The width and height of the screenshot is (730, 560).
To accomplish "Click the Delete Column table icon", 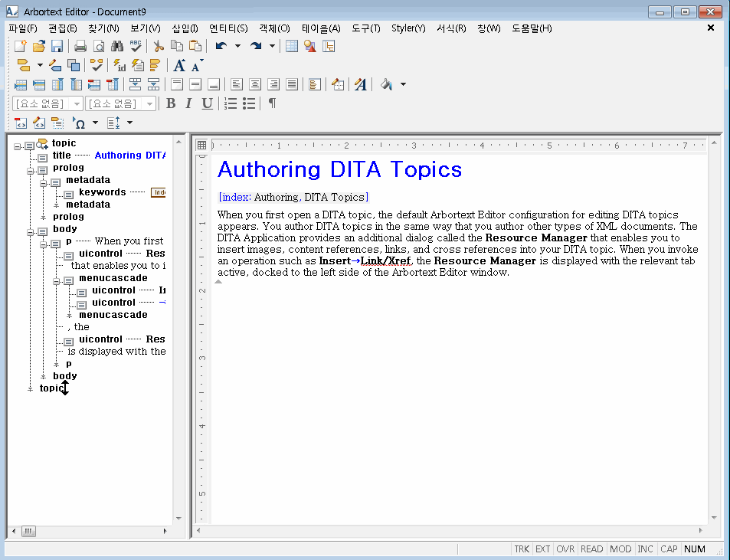I will (112, 84).
